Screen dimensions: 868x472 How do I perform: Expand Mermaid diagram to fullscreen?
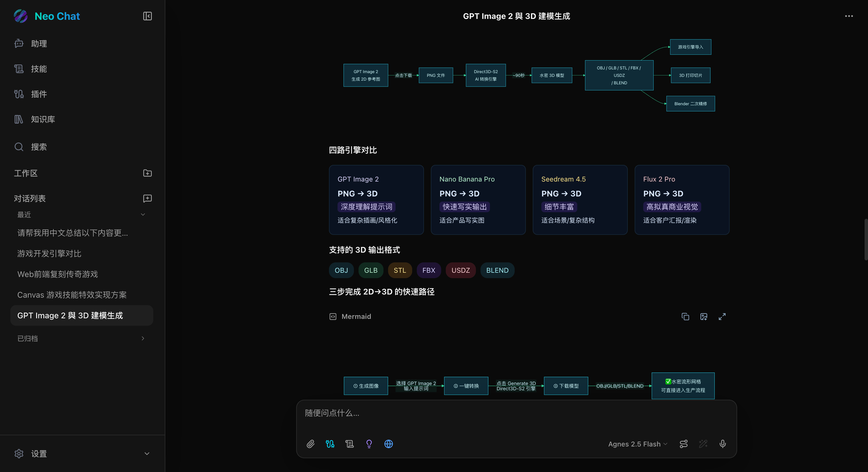click(x=722, y=317)
